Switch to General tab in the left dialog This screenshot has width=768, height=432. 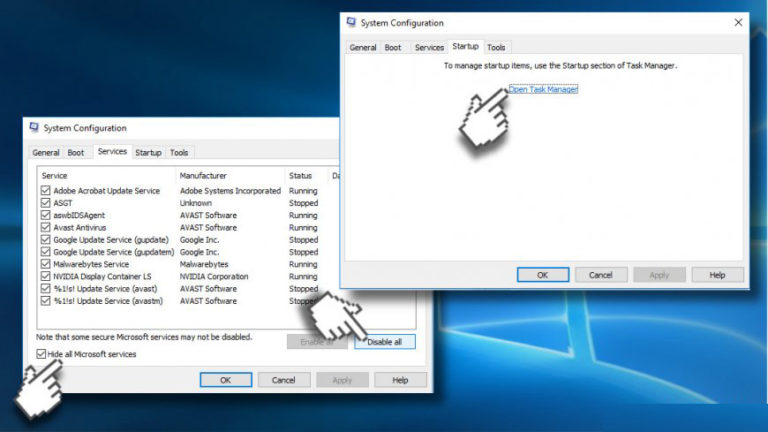pos(46,153)
